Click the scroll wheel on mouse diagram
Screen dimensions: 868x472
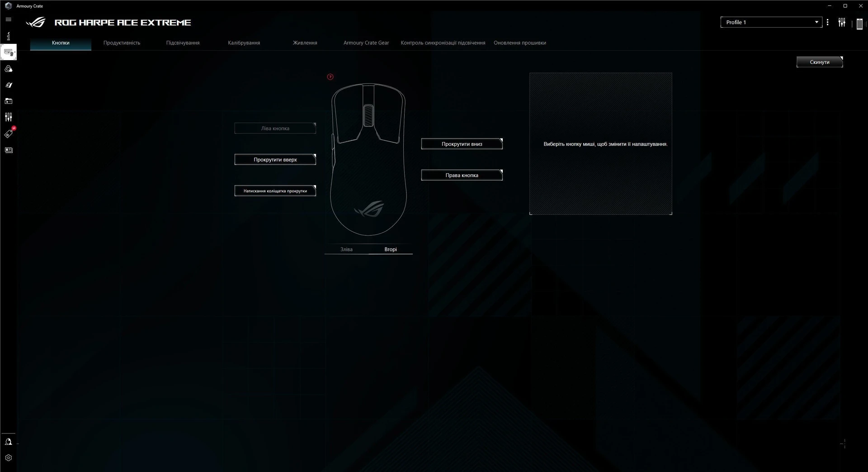368,115
